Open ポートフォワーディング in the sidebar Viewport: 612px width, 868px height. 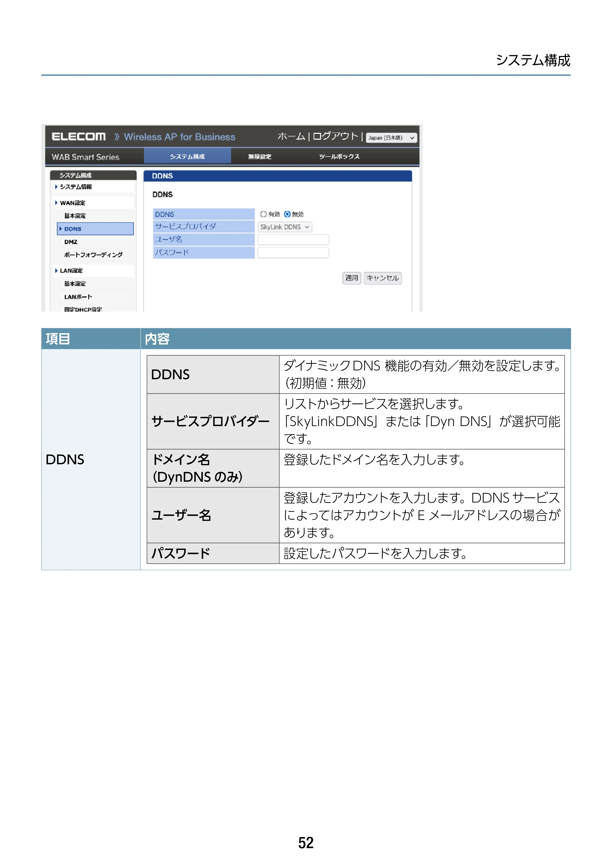tap(93, 255)
